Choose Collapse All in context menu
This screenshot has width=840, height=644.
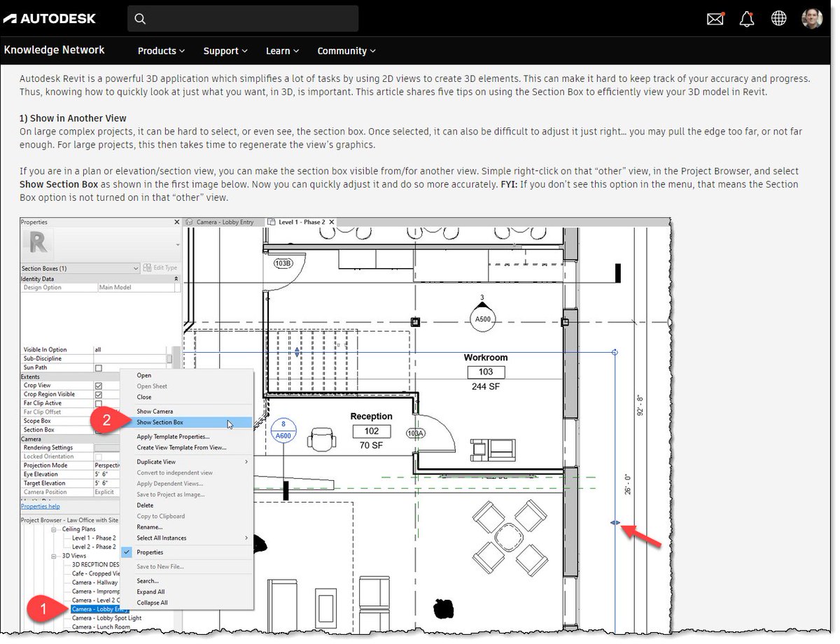pos(152,603)
